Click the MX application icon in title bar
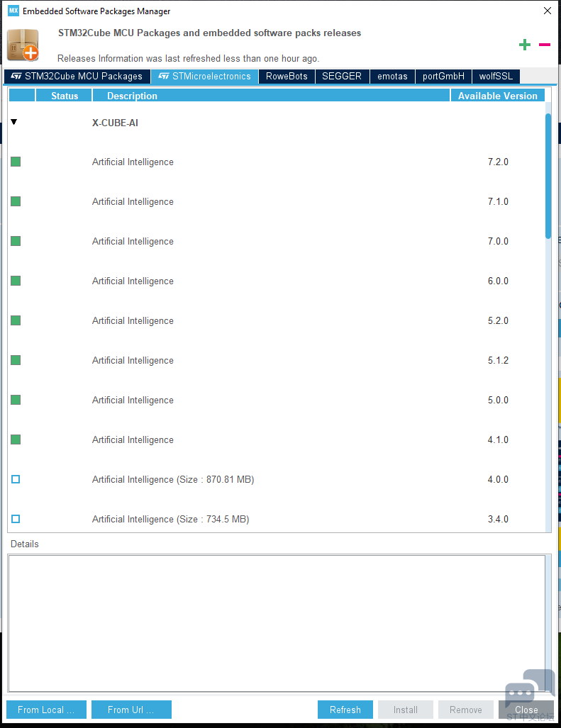561x728 pixels. pos(13,10)
